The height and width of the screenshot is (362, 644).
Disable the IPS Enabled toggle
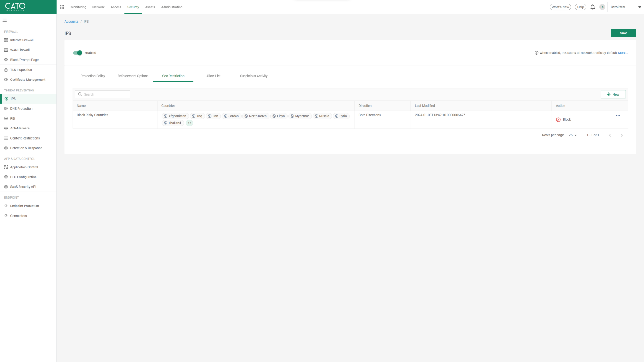(x=77, y=53)
